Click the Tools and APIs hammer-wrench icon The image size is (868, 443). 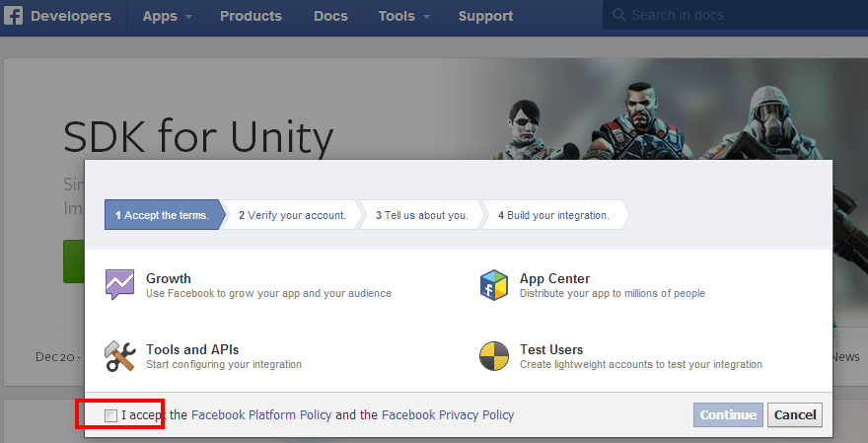coord(120,356)
